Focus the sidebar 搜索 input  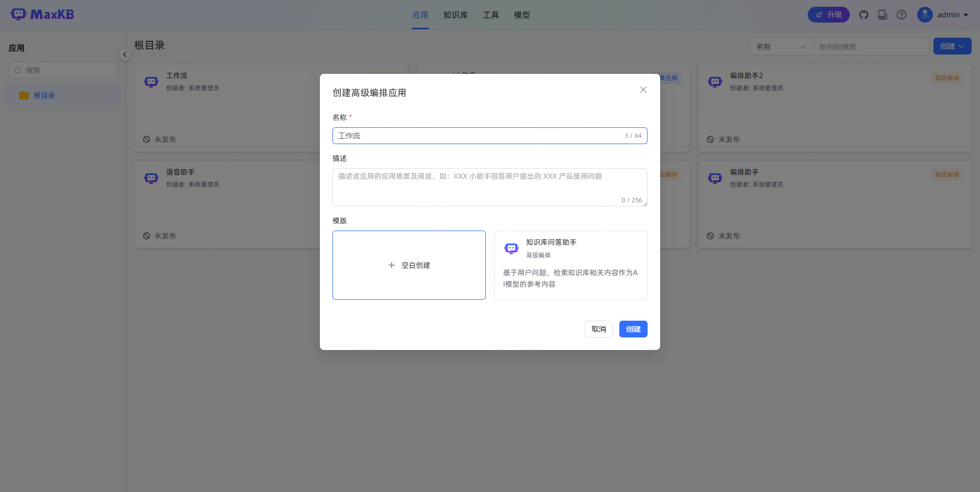pyautogui.click(x=62, y=70)
